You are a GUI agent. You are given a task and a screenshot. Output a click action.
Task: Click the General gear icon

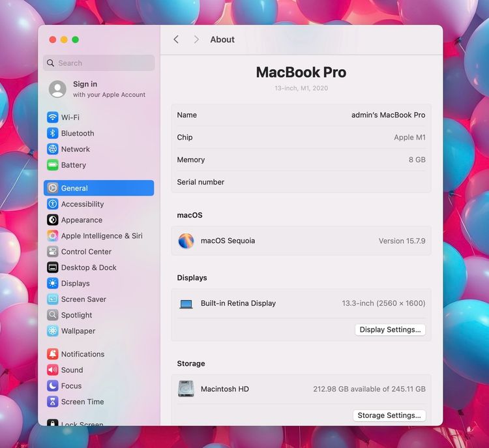point(52,188)
